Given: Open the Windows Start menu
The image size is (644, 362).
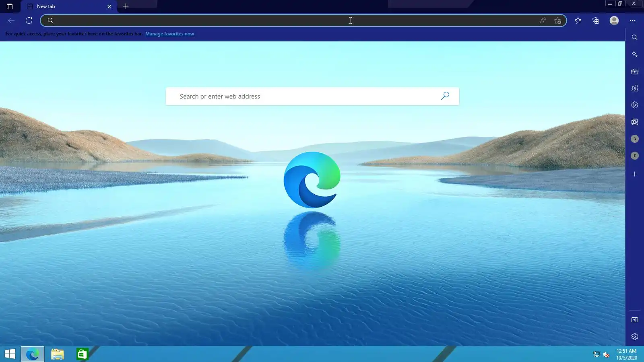Looking at the screenshot, I should 10,354.
